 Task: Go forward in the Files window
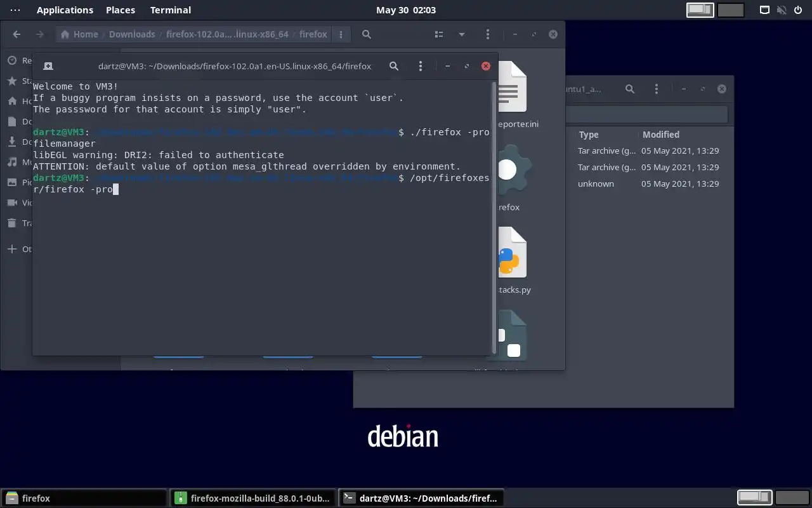(40, 34)
